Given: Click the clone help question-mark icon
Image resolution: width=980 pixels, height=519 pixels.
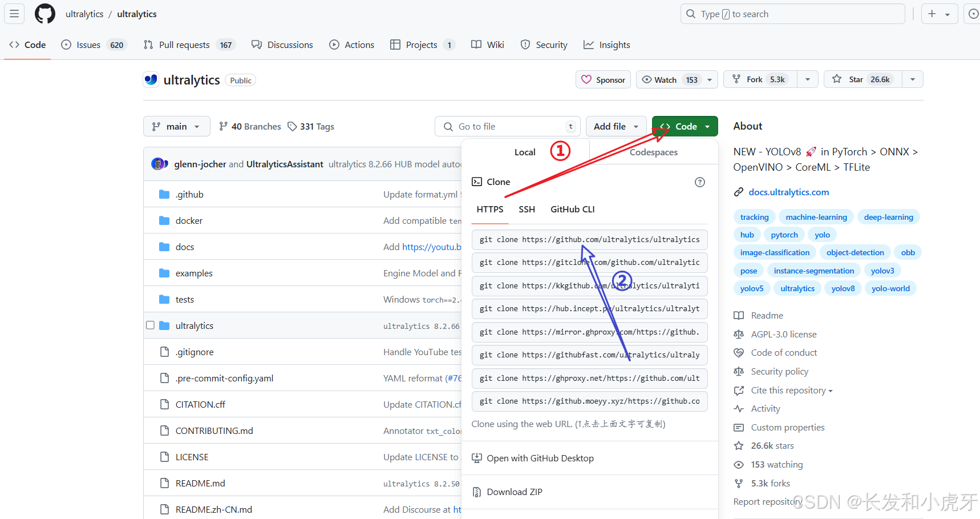Looking at the screenshot, I should [x=700, y=182].
